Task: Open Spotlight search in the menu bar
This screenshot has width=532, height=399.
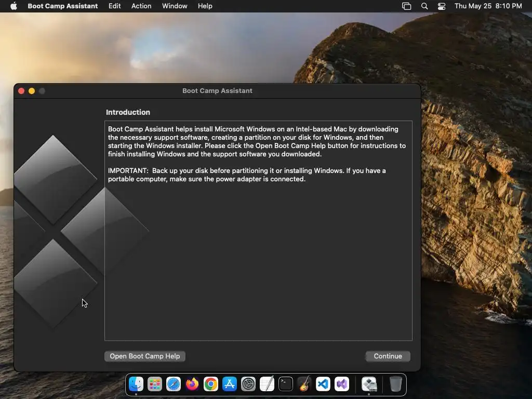Action: (x=424, y=6)
